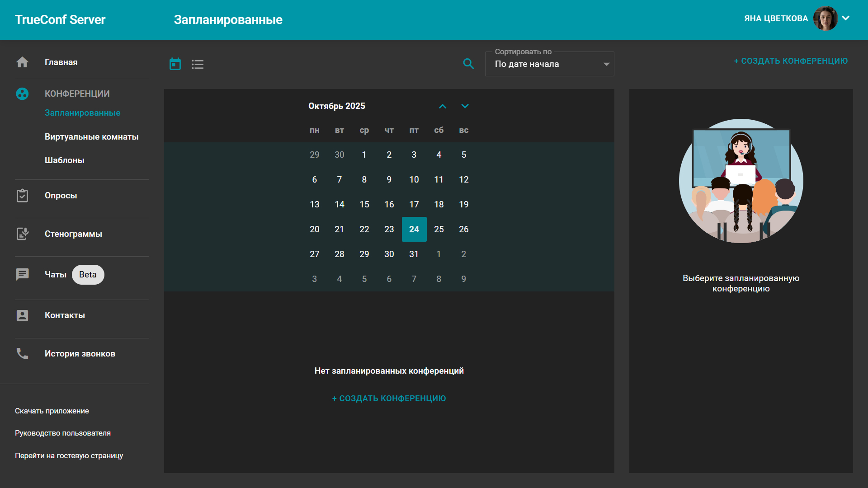Expand user menu chevron next to avatar
Viewport: 868px width, 488px height.
pyautogui.click(x=846, y=19)
